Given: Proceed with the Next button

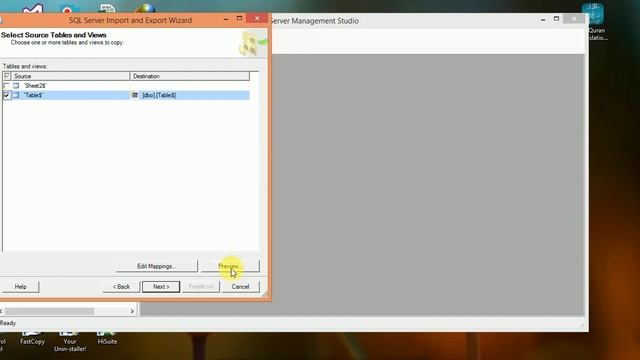Looking at the screenshot, I should [x=161, y=287].
